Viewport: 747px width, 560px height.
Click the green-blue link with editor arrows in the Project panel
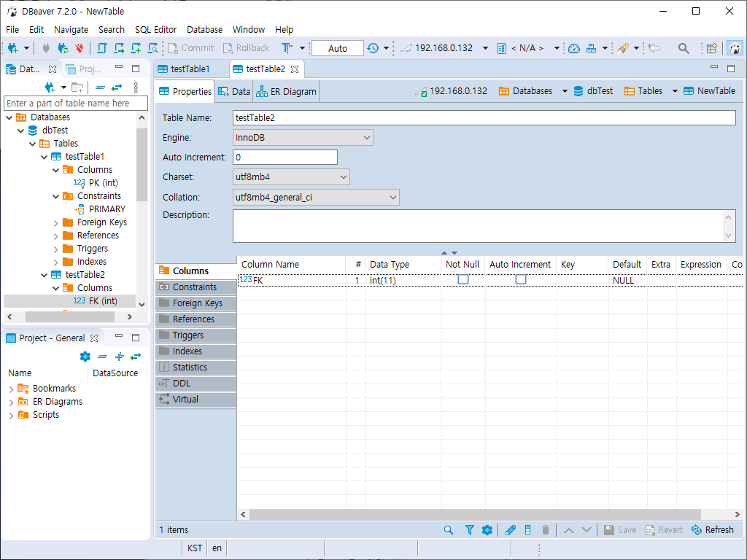point(136,357)
